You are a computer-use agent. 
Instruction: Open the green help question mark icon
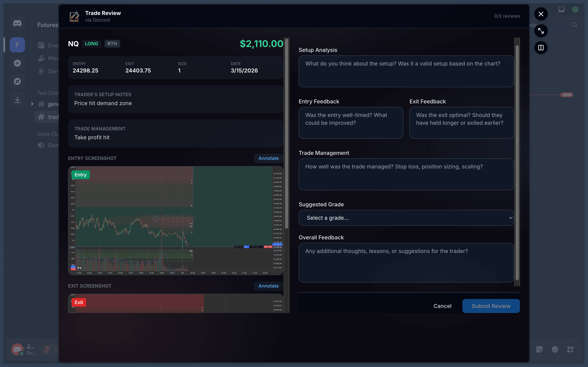coord(575,10)
